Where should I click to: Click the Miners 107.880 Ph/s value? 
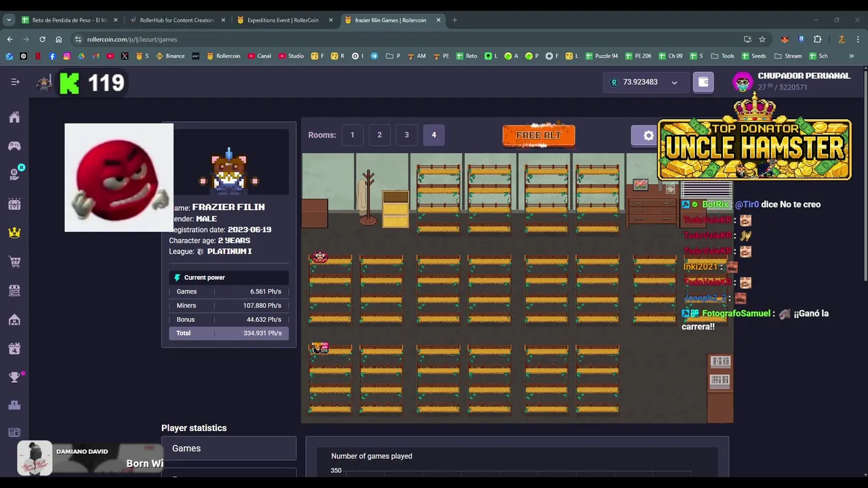(x=262, y=306)
